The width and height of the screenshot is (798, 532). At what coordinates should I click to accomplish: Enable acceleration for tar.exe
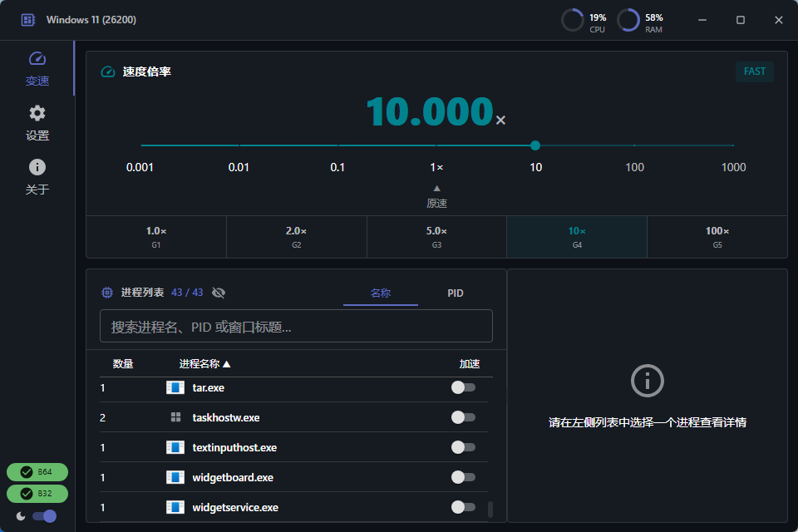[x=463, y=387]
